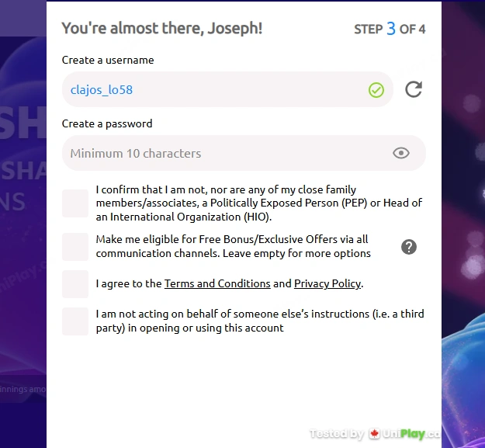Open the Privacy Policy link
The height and width of the screenshot is (448, 485).
click(x=327, y=283)
